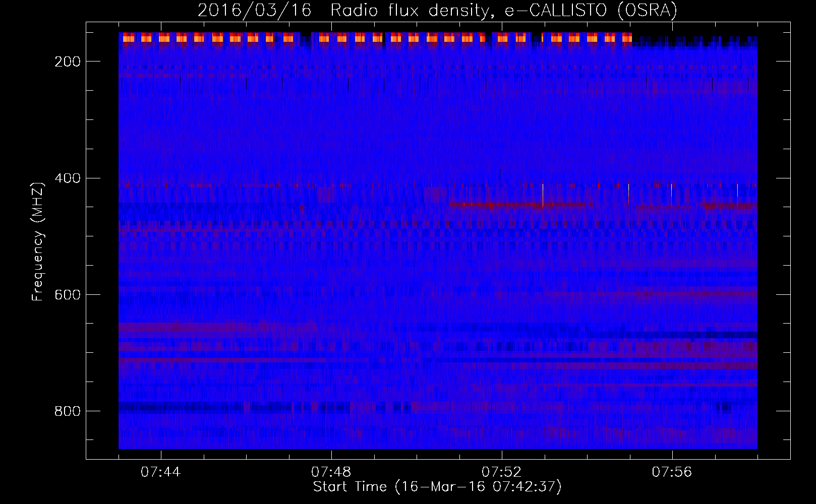Select the 200 frequency tick label
Viewport: 816px width, 504px height.
click(x=68, y=61)
